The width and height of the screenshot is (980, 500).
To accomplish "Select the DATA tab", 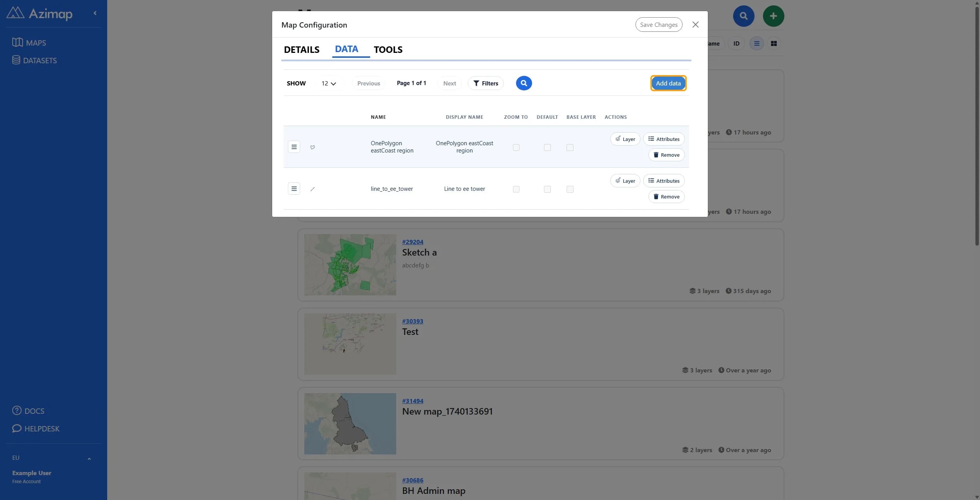I will [346, 49].
